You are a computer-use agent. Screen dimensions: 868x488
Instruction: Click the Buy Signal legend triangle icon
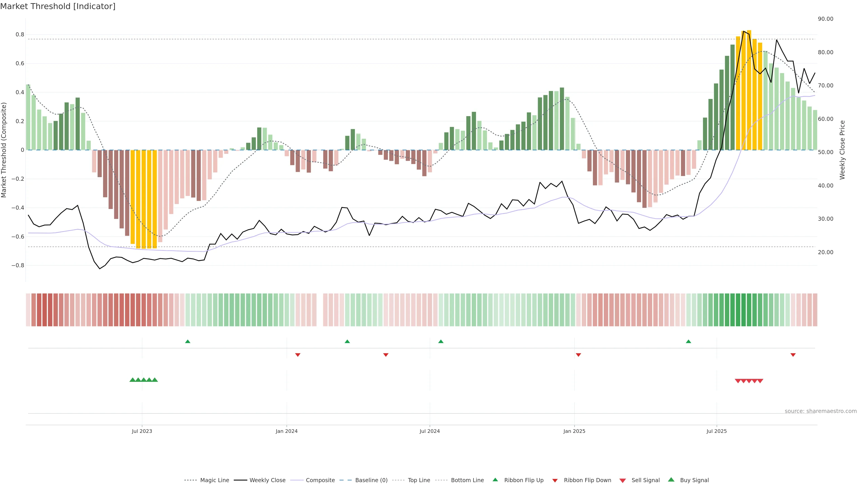671,480
